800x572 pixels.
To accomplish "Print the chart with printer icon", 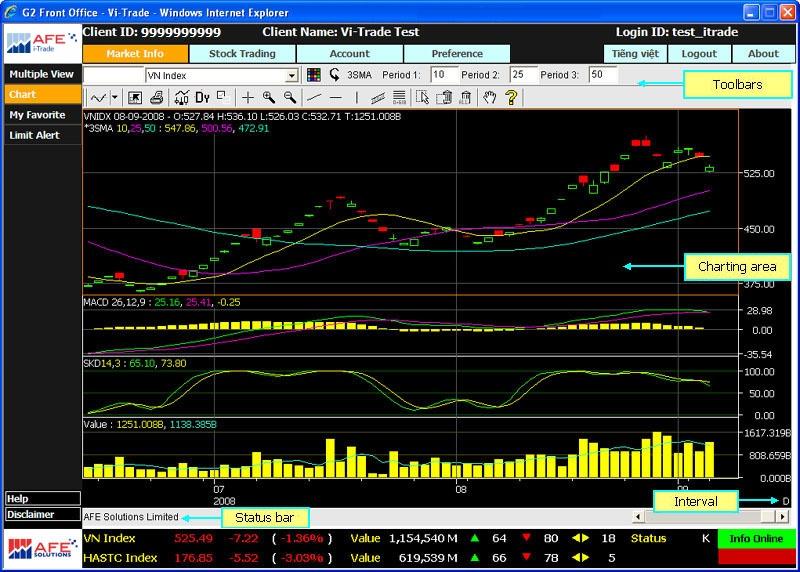I will [157, 97].
